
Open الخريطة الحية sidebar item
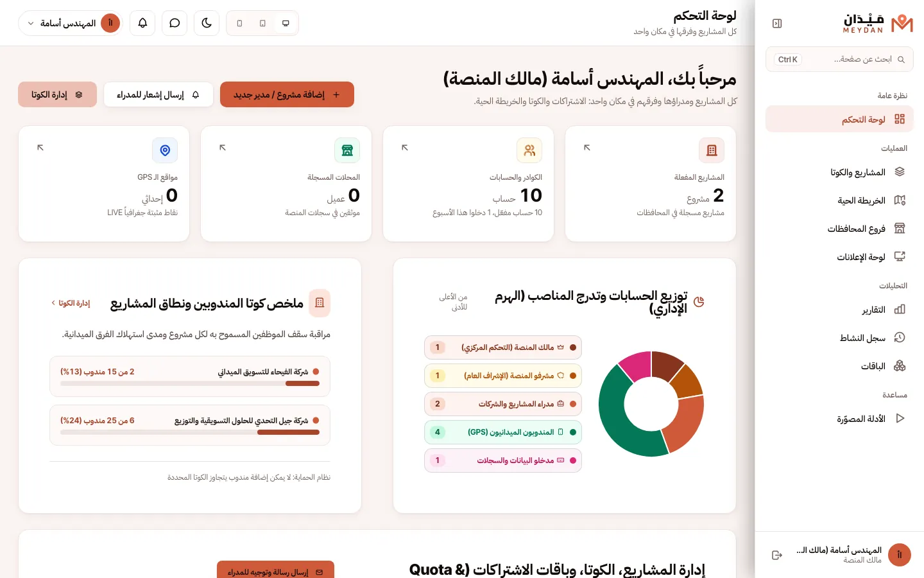(839, 200)
